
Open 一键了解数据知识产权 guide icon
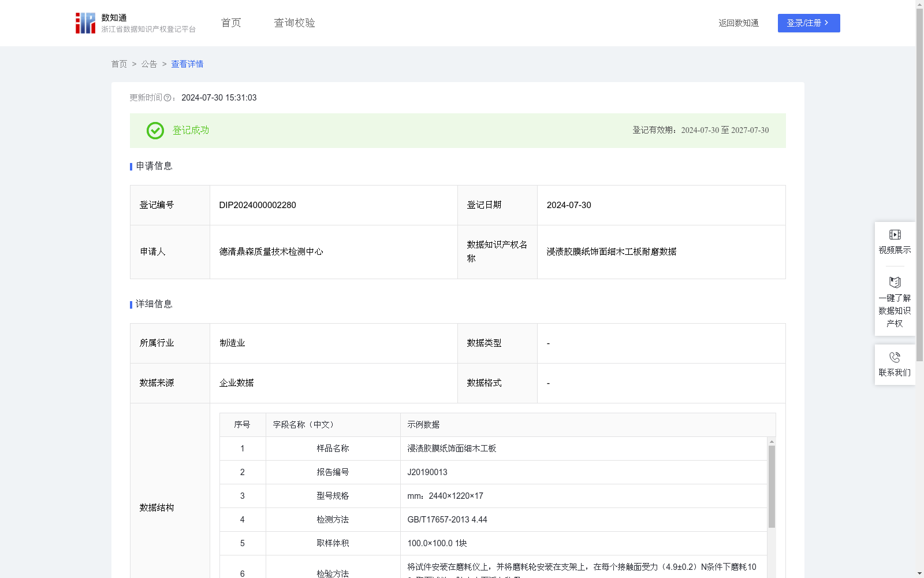(895, 282)
